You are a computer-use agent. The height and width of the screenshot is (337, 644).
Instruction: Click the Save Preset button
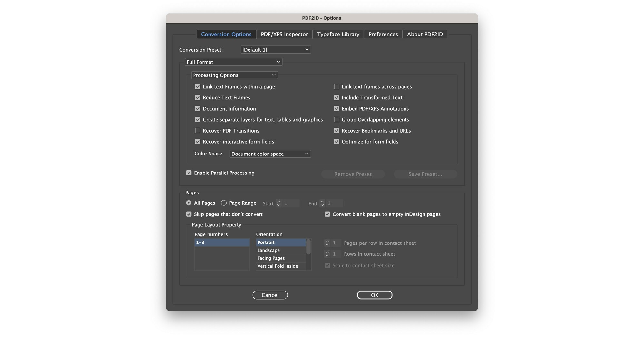(x=425, y=174)
